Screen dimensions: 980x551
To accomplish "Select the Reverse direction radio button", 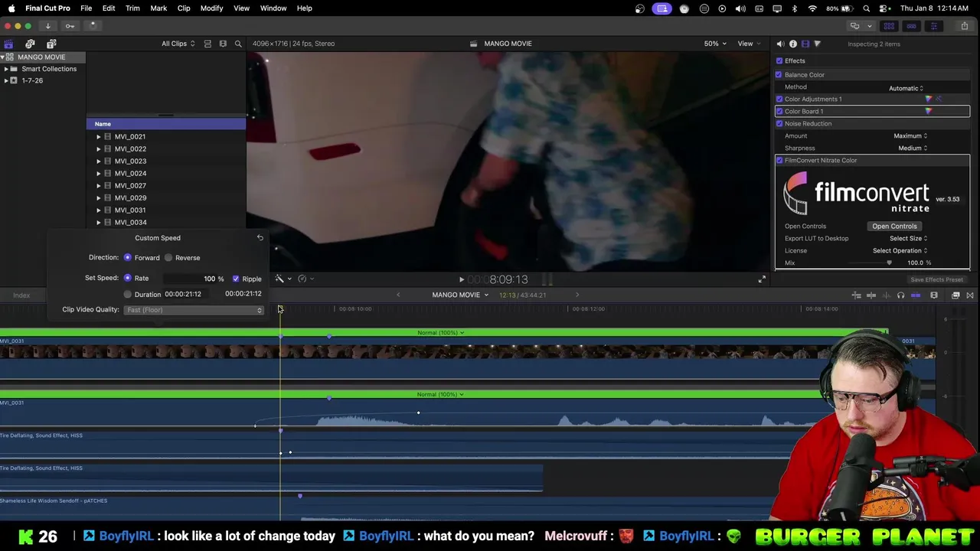I will coord(168,258).
